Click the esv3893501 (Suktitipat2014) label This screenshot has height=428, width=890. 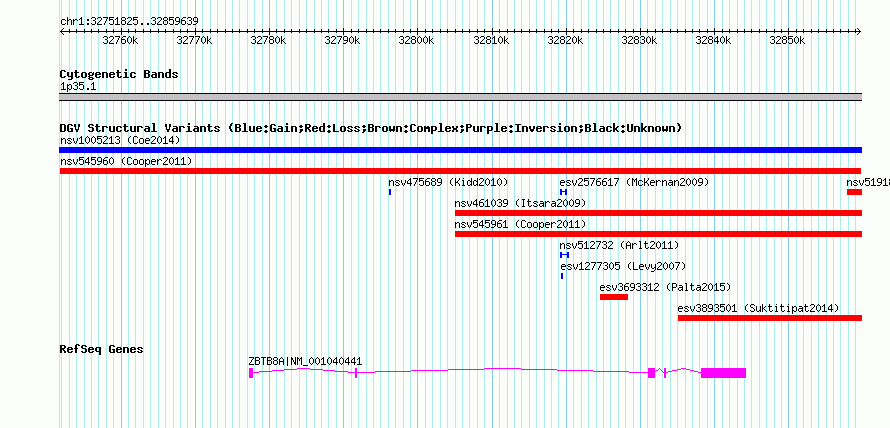758,308
